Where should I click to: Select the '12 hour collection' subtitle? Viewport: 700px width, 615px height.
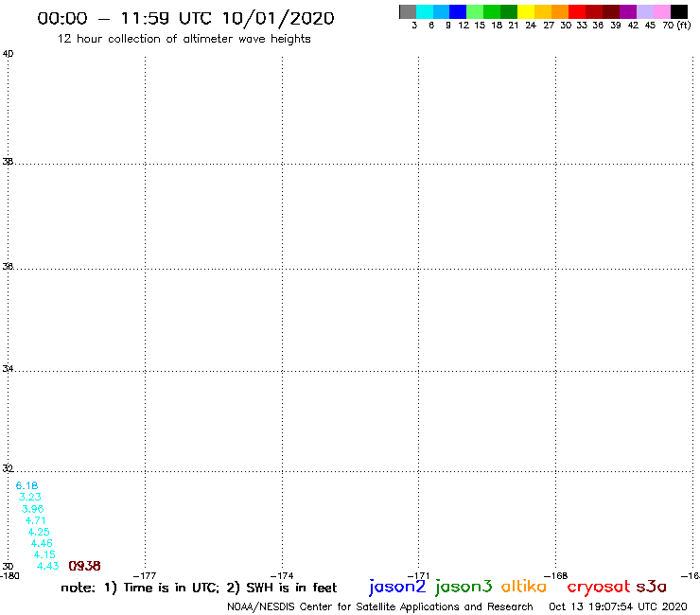click(x=184, y=39)
